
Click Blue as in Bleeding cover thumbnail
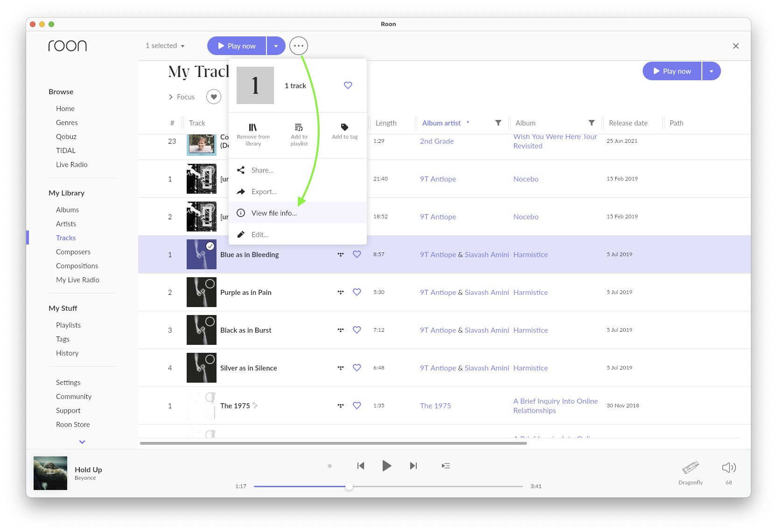[202, 254]
